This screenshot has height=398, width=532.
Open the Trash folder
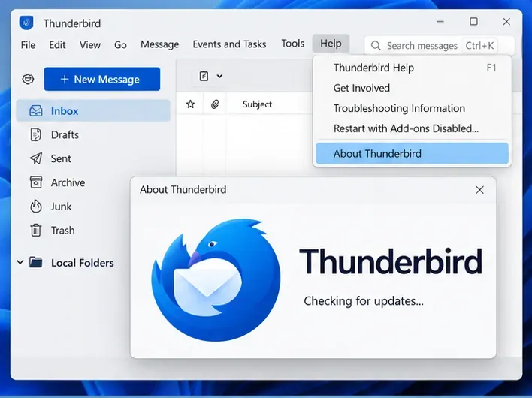point(63,231)
